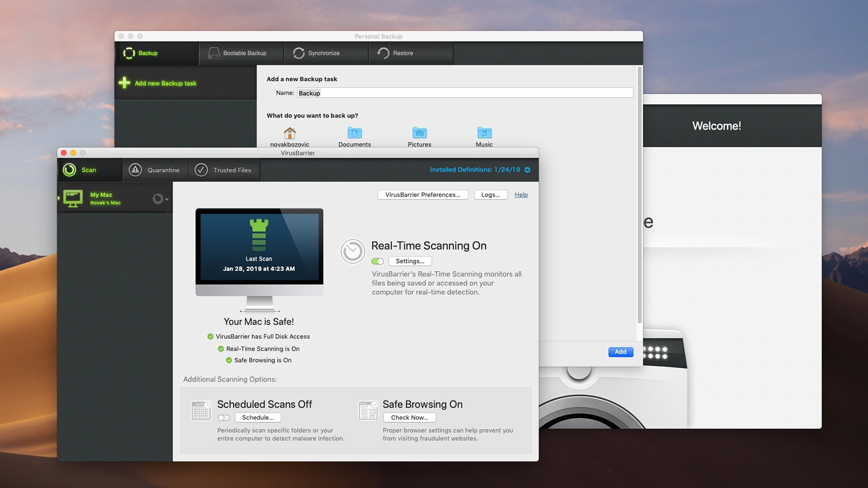Choose the Documents folder icon
This screenshot has height=488, width=868.
click(354, 133)
